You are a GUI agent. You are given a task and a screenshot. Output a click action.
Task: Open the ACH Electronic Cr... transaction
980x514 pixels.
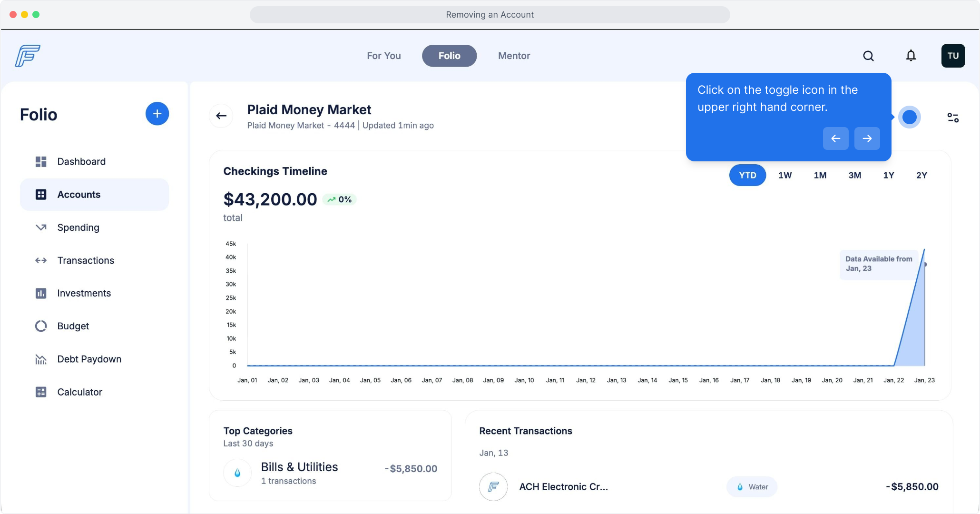563,487
